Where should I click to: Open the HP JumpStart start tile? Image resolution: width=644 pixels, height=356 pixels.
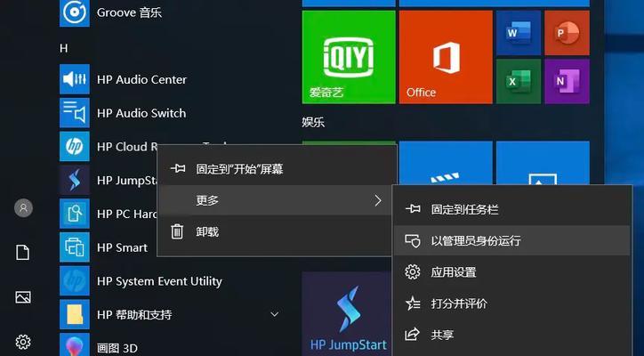(x=347, y=314)
